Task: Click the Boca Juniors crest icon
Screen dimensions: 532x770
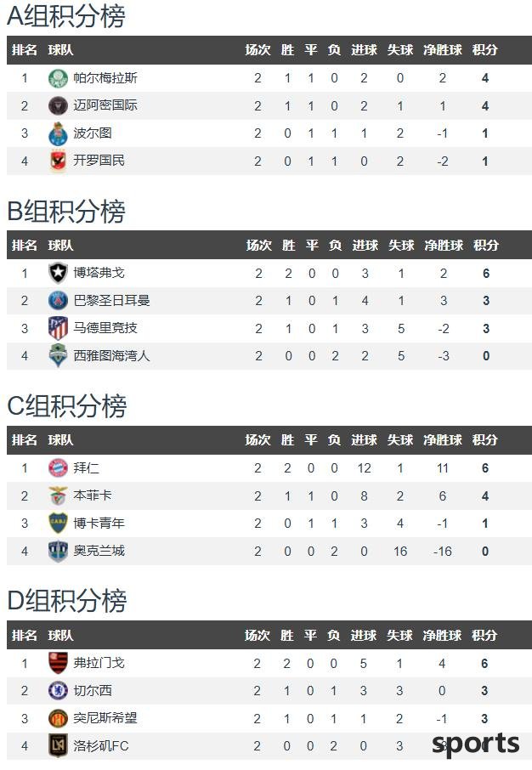Action: pyautogui.click(x=58, y=523)
